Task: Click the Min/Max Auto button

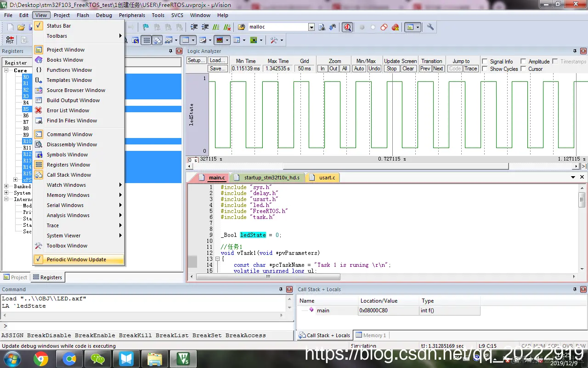Action: tap(359, 69)
